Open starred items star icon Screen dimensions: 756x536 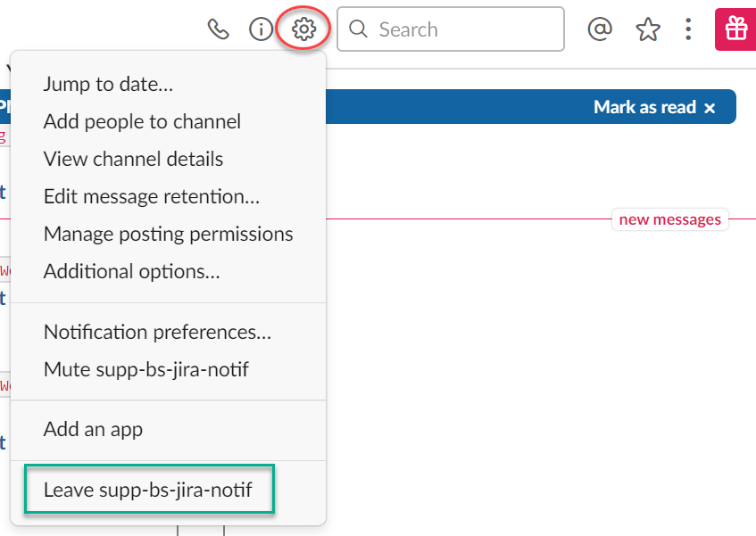[647, 29]
